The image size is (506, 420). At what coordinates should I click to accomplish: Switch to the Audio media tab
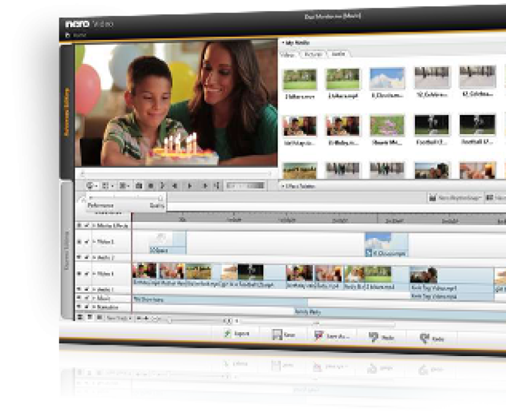pyautogui.click(x=338, y=54)
